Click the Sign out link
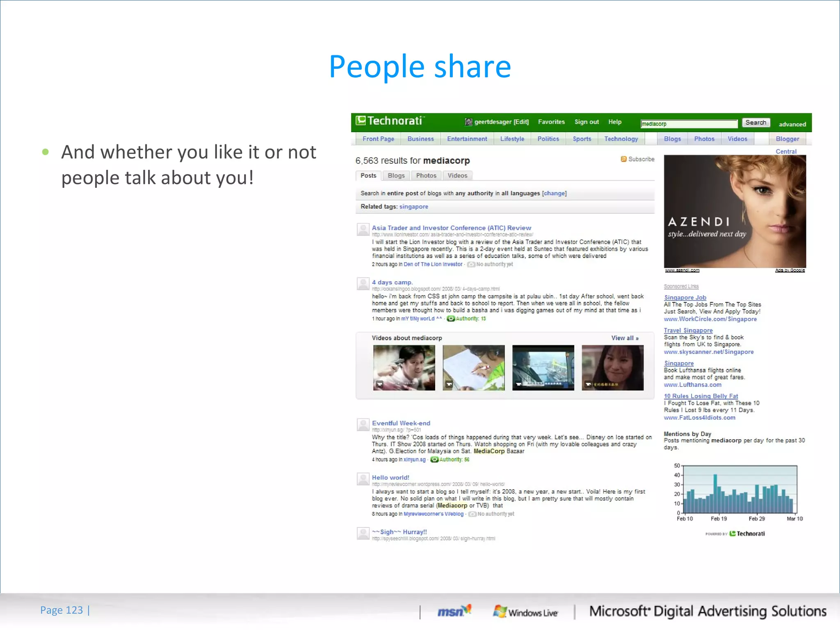840x630 pixels. (587, 122)
